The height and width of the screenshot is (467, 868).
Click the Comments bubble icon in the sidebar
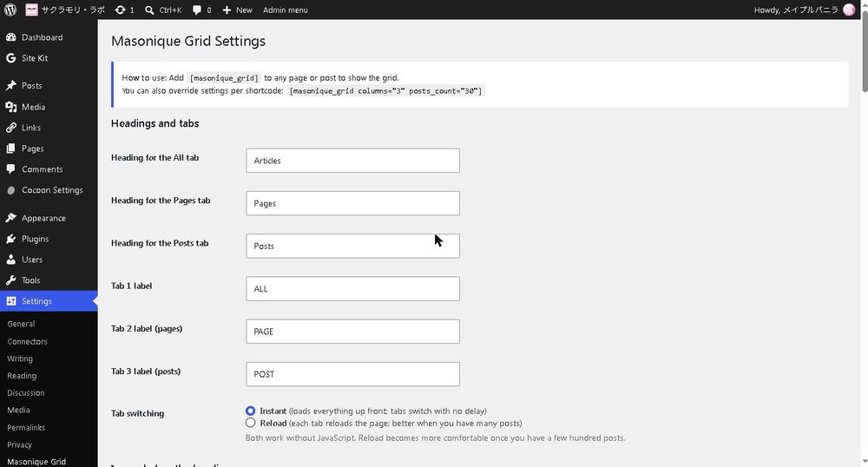[x=10, y=169]
